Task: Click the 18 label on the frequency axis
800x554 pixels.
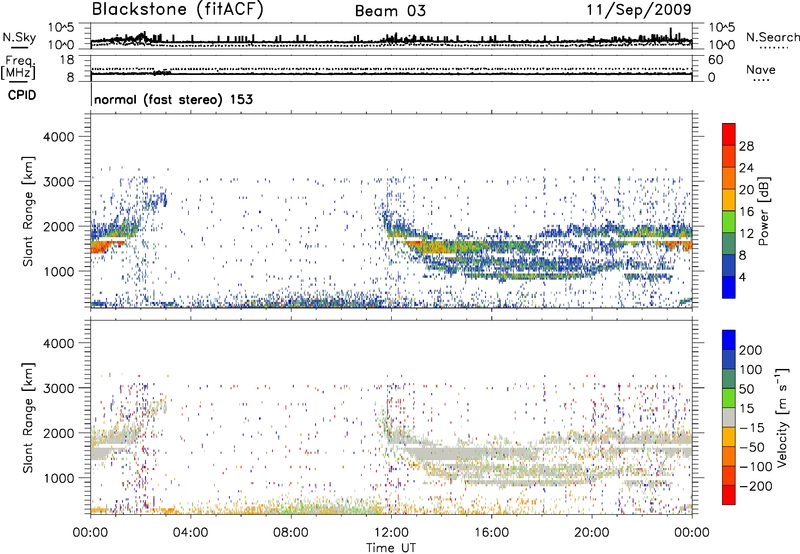Action: click(67, 60)
